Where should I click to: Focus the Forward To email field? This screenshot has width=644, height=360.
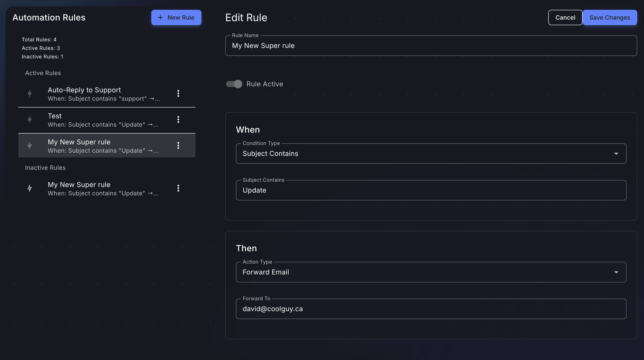point(431,309)
